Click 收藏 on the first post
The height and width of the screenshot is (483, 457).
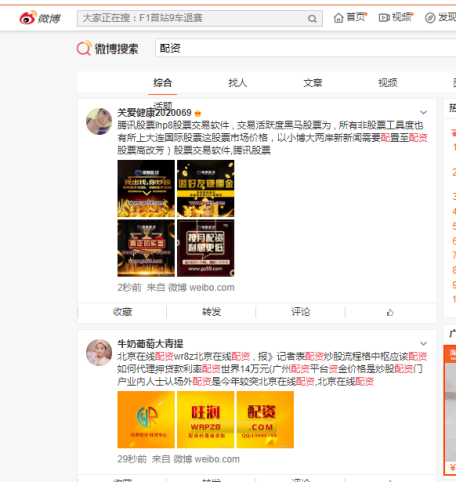click(122, 312)
